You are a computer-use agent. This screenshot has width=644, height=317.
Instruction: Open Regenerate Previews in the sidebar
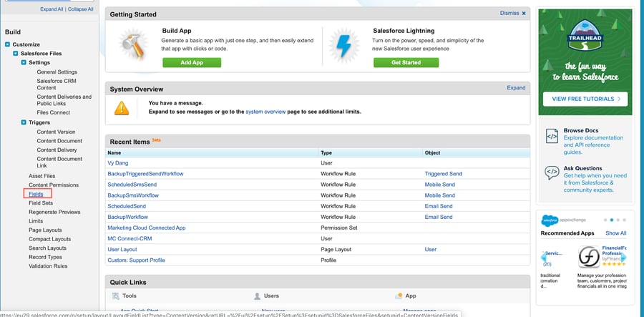click(x=54, y=212)
